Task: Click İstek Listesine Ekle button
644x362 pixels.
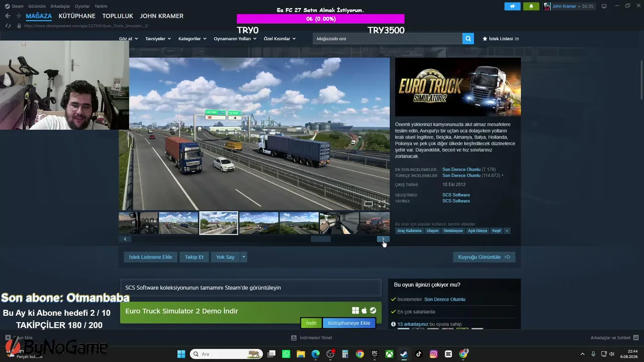Action: tap(150, 257)
